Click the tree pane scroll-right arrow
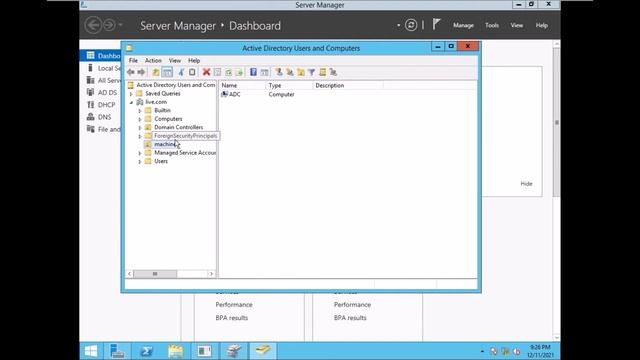The height and width of the screenshot is (360, 640). pyautogui.click(x=211, y=274)
